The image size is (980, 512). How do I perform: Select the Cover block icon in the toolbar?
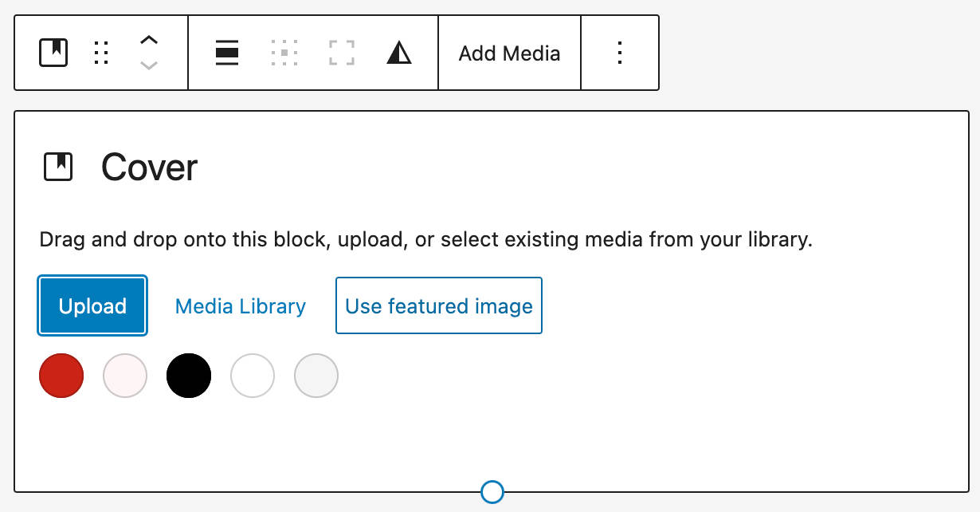coord(53,53)
